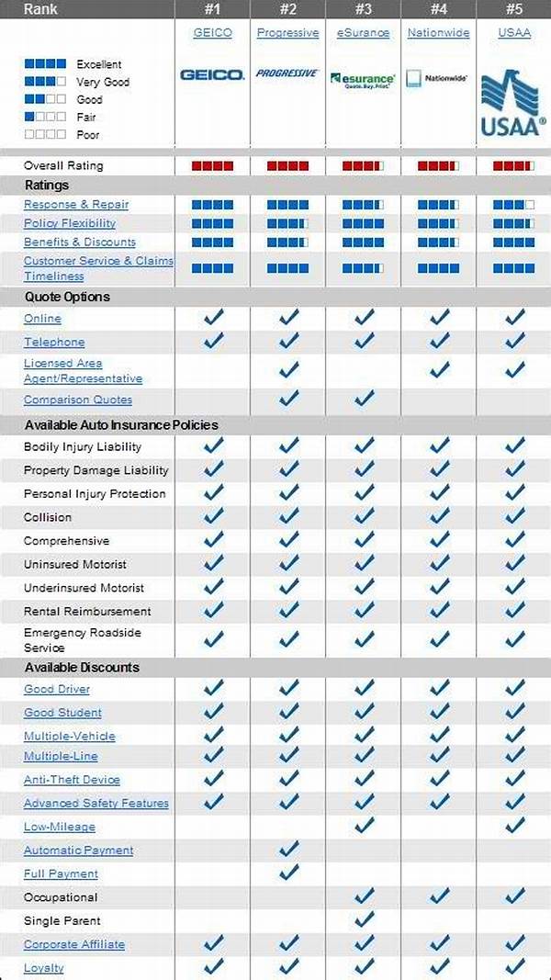Open the Good Driver discount link
The width and height of the screenshot is (551, 980).
tap(57, 689)
